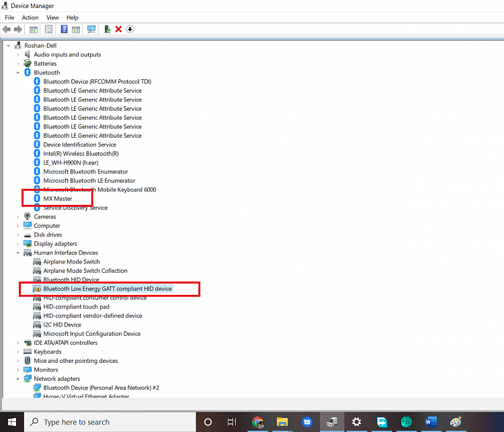Select Device Identification Service
The width and height of the screenshot is (504, 432).
[80, 144]
